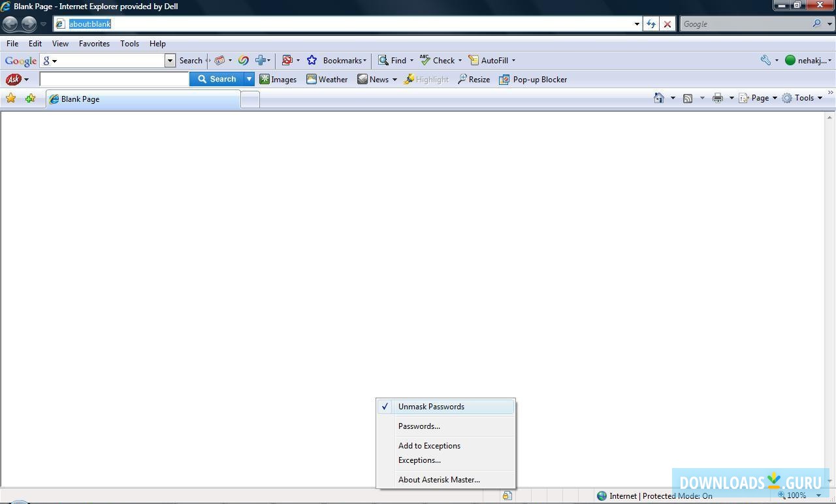This screenshot has width=836, height=504.
Task: Click the Resize button on Ask toolbar
Action: pos(474,80)
